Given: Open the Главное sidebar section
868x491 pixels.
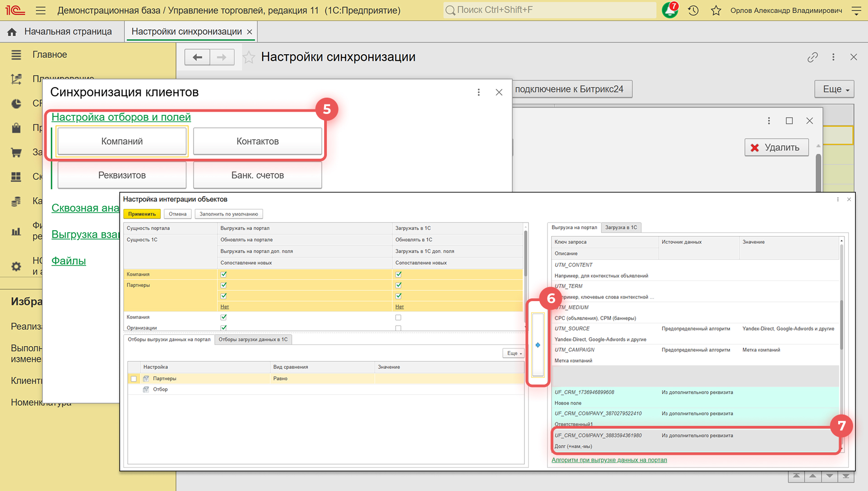Looking at the screenshot, I should [50, 55].
